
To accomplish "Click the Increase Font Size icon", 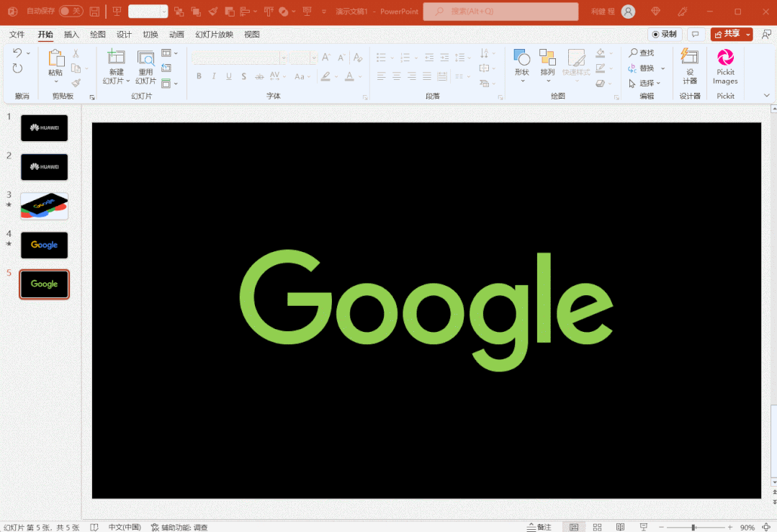I will pyautogui.click(x=325, y=58).
